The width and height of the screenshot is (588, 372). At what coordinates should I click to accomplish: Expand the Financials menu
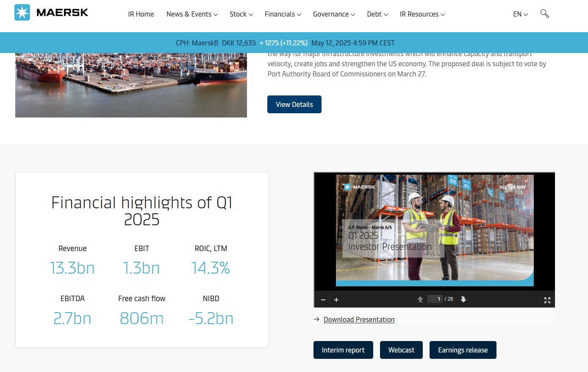point(283,14)
